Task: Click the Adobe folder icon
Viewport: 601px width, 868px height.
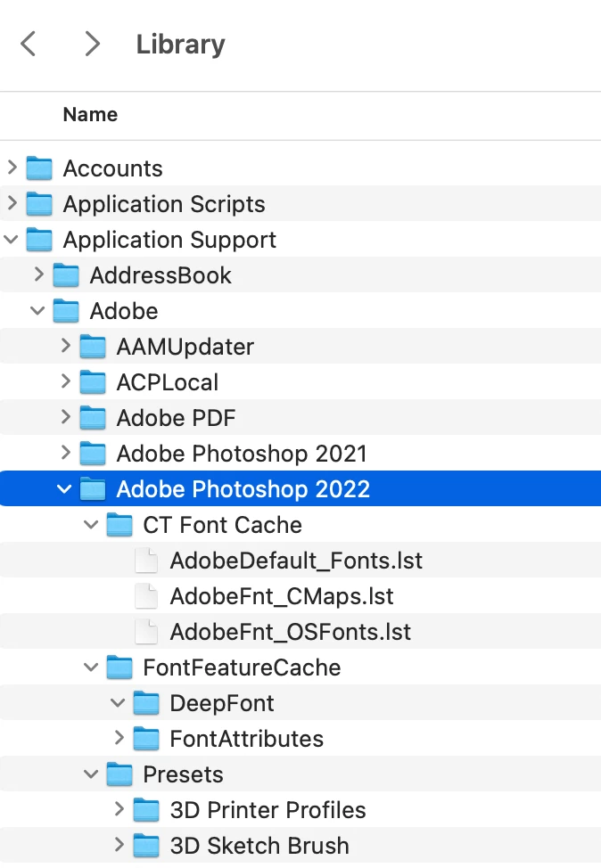Action: pos(66,311)
